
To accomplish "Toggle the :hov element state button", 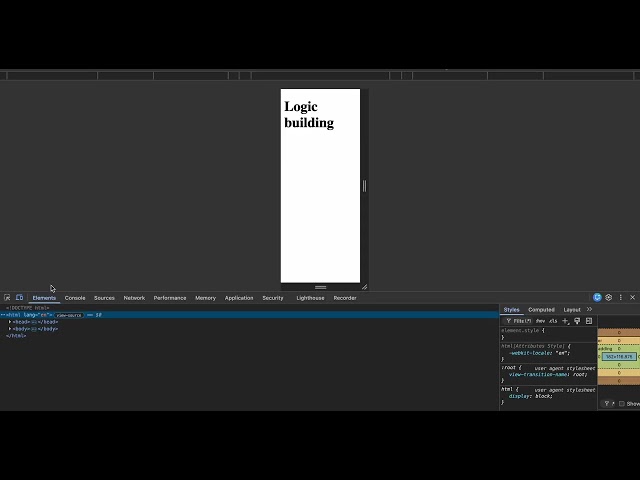I will (x=540, y=321).
